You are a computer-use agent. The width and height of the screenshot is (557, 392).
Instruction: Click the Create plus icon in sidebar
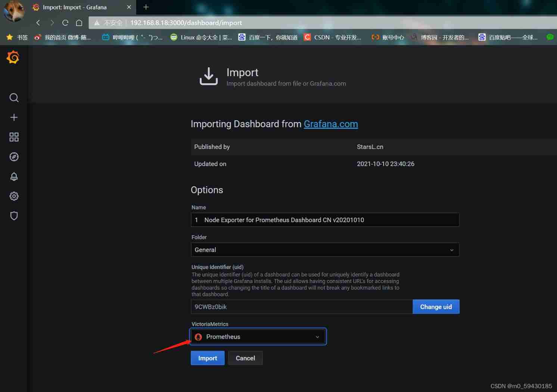pyautogui.click(x=14, y=117)
